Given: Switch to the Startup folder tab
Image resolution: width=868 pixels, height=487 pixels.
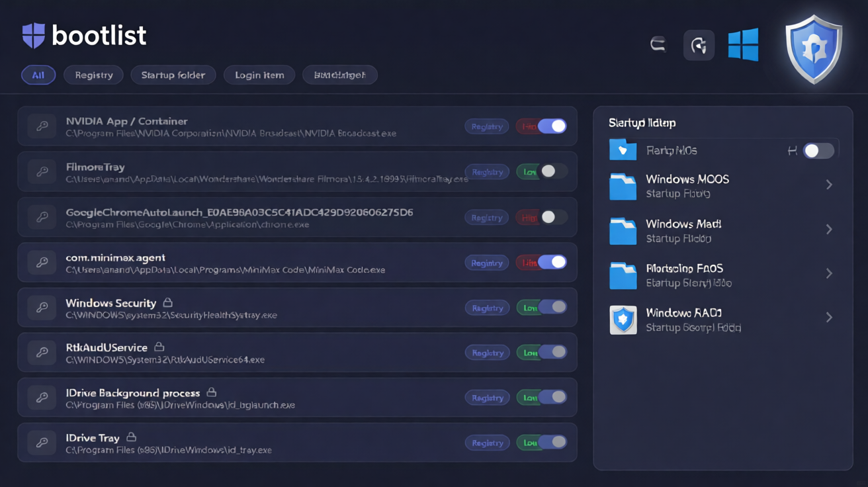Looking at the screenshot, I should click(173, 75).
